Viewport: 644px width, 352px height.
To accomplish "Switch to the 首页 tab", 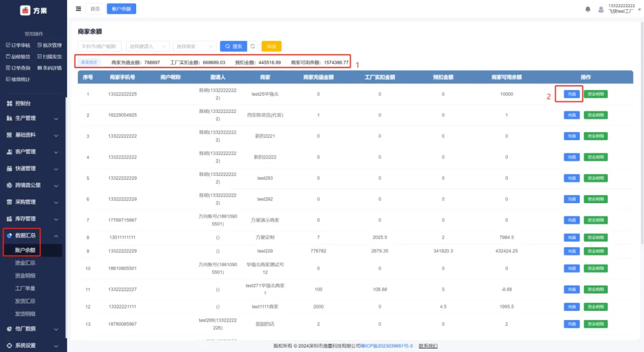I will pyautogui.click(x=94, y=9).
